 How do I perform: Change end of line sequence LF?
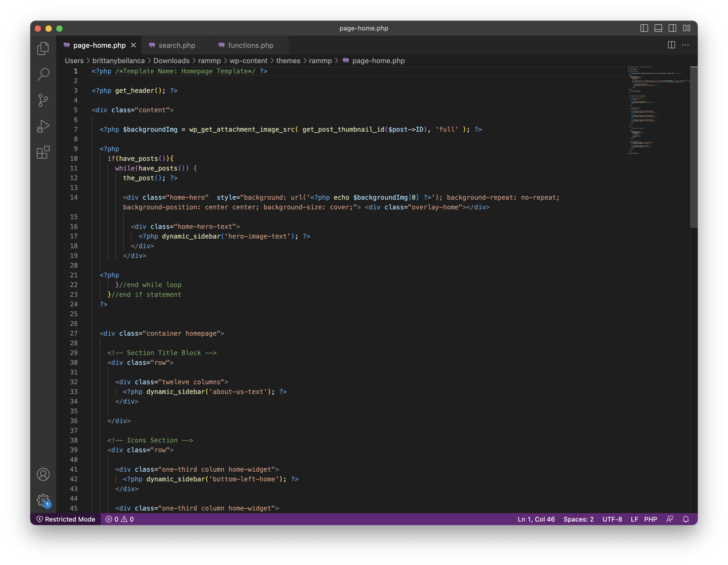634,519
